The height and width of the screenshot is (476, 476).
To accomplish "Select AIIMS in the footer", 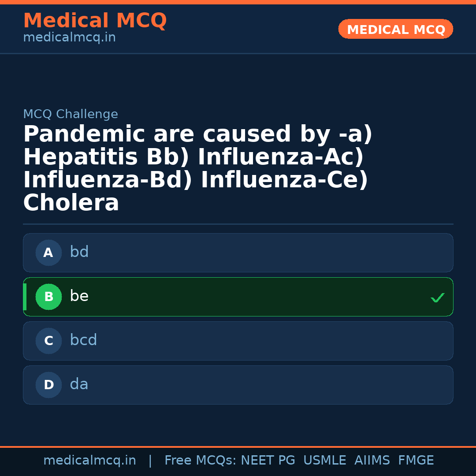I will point(372,461).
